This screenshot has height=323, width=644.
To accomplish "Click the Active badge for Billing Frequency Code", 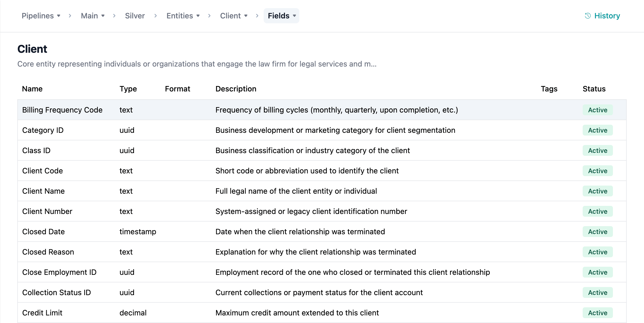I will pos(598,110).
